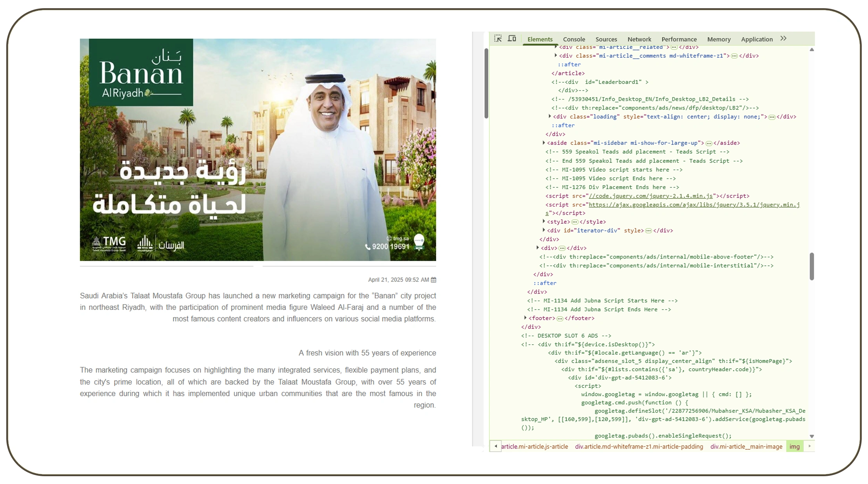
Task: Expand the div with class loading
Action: (550, 116)
